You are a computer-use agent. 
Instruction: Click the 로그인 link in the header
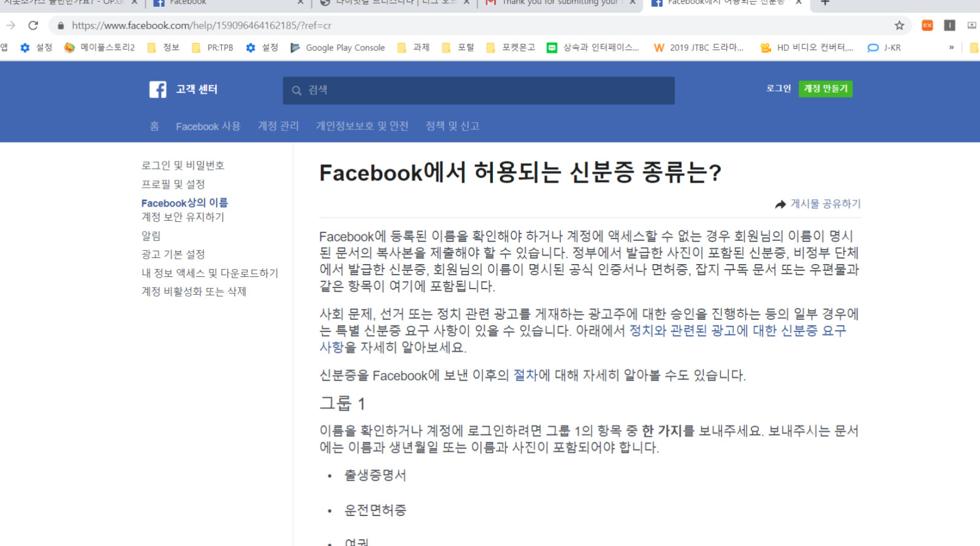pos(778,89)
